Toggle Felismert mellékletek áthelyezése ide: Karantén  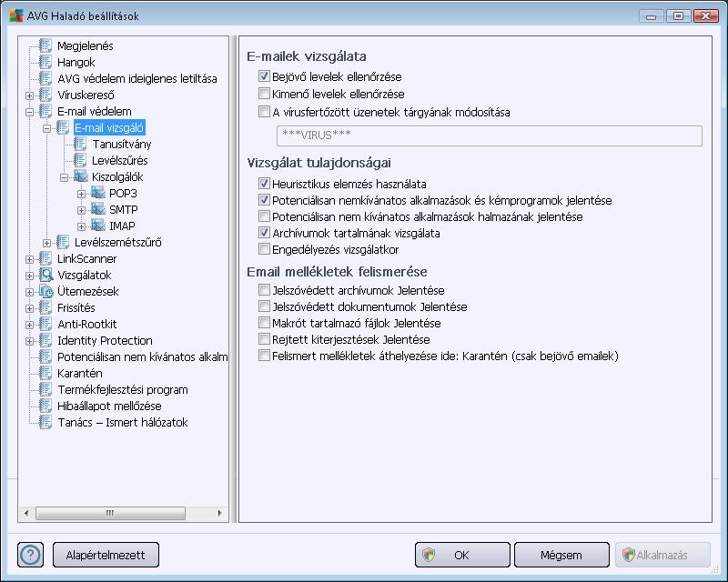(264, 356)
